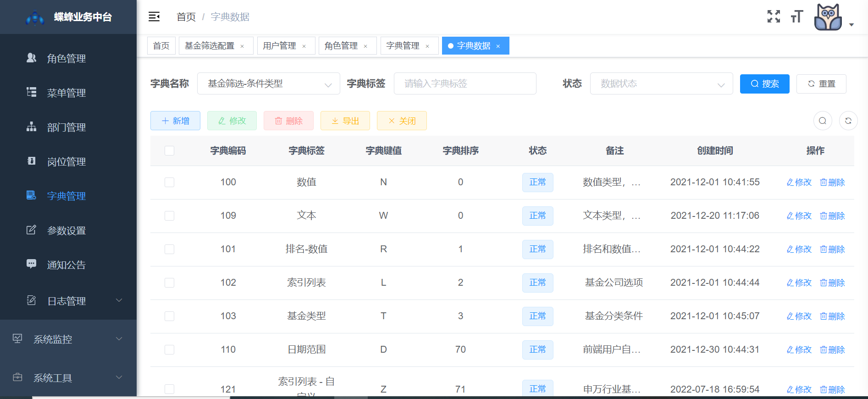Check the row with code 102

(x=169, y=283)
